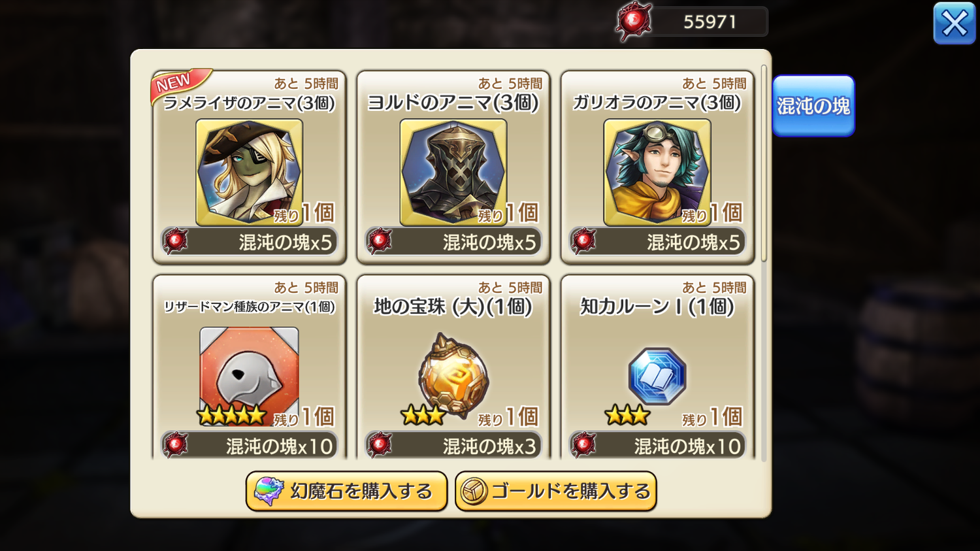The image size is (980, 551).
Task: Buy ラメライザのアニマ for 混沌の塊x5
Action: coord(250,242)
